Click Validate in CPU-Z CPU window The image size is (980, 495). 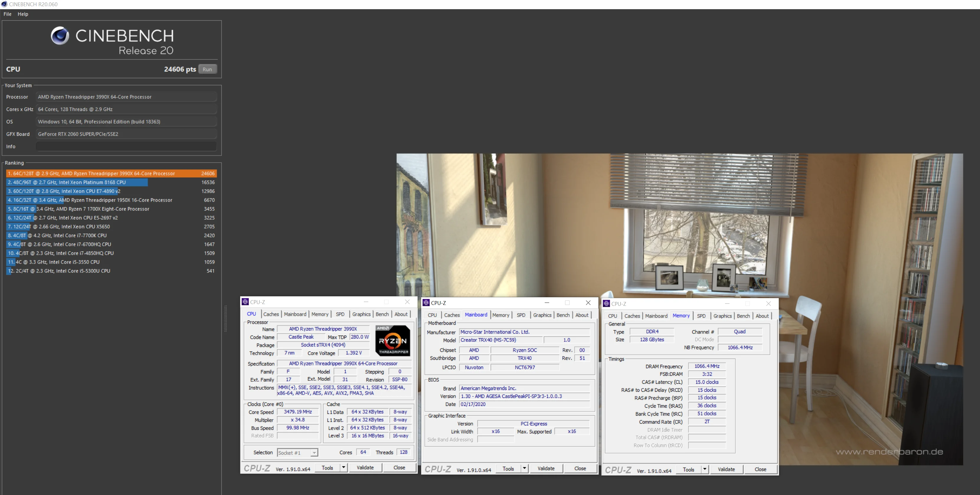pos(365,468)
